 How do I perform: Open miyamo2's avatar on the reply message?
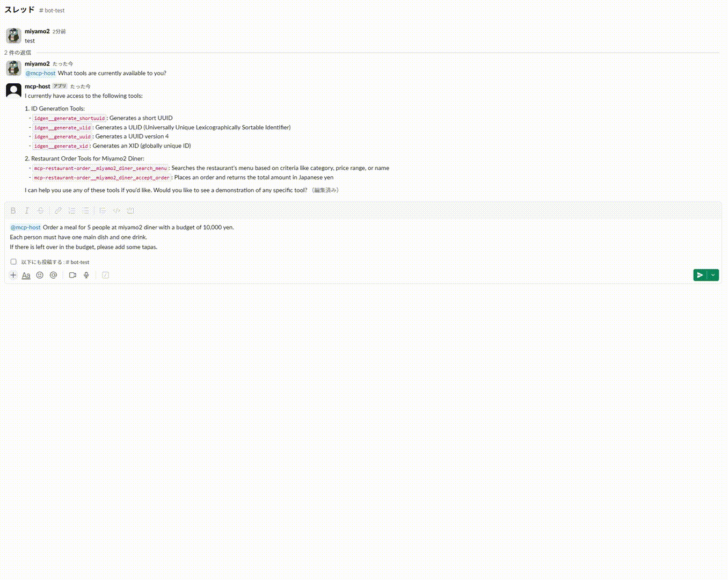click(x=13, y=68)
